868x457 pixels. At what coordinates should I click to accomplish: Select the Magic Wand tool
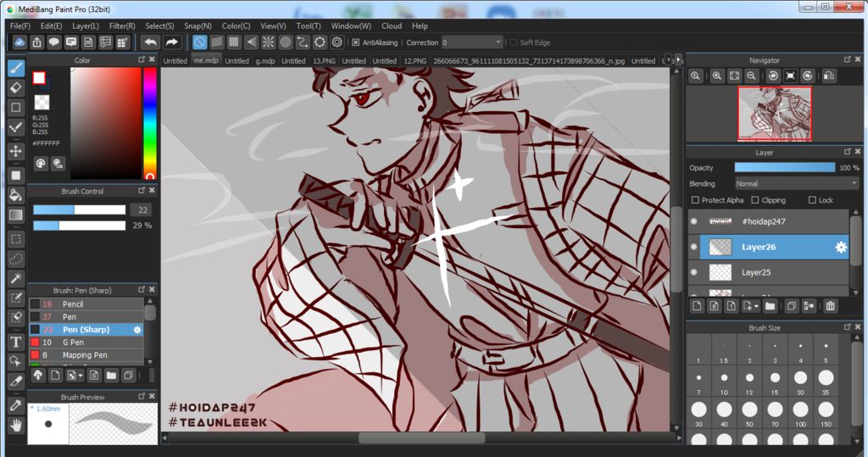point(16,278)
